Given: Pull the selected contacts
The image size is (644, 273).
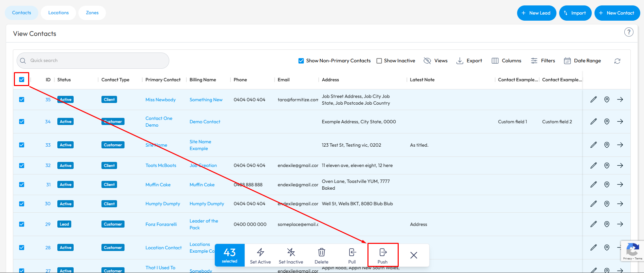Looking at the screenshot, I should coord(352,256).
